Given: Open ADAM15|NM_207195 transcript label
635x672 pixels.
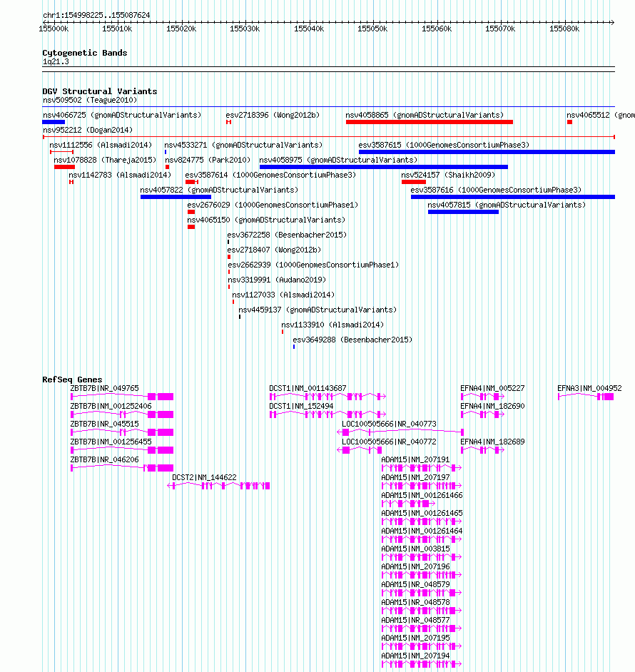Looking at the screenshot, I should point(415,638).
